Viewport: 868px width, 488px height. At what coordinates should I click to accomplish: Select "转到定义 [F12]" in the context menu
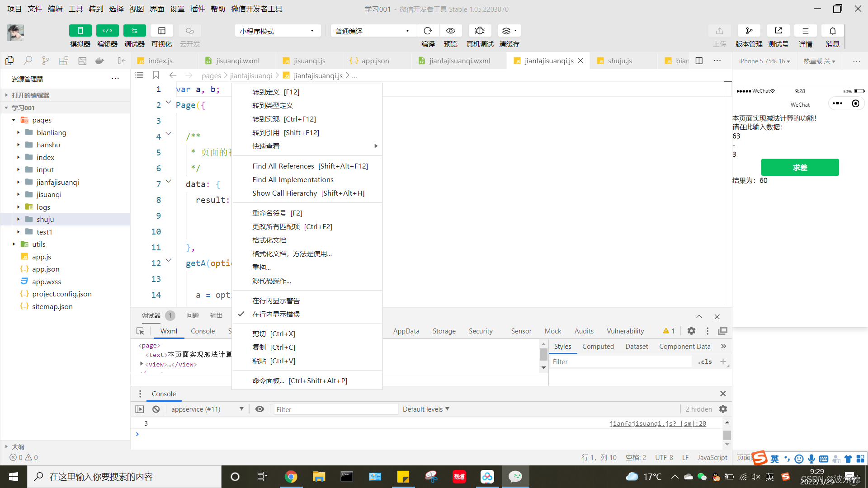276,92
